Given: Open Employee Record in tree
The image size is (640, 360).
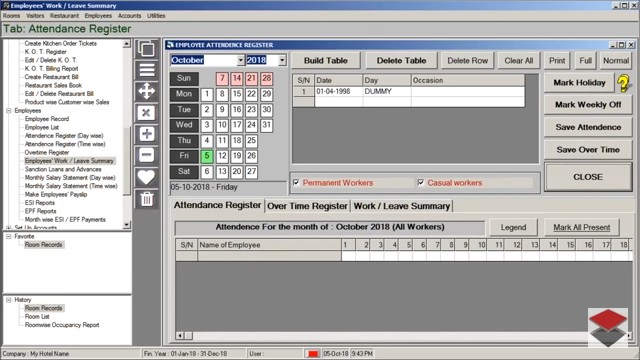Looking at the screenshot, I should (47, 119).
